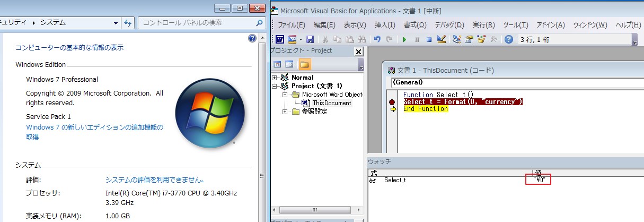
Task: Reset execution with the stop icon
Action: [x=429, y=39]
